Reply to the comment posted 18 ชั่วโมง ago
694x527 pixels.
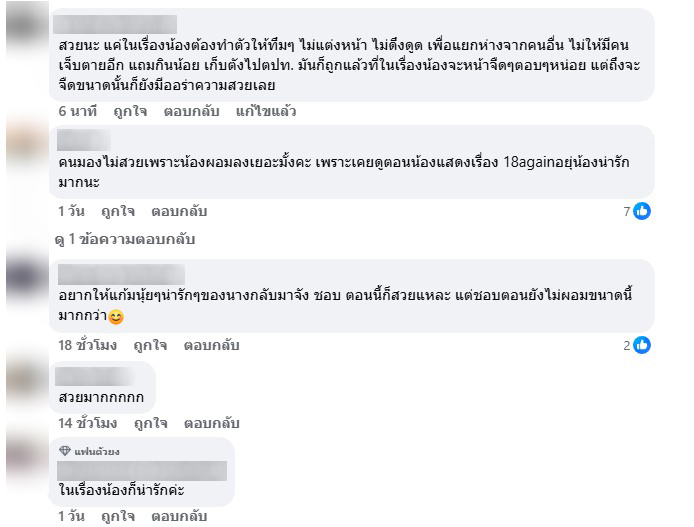[212, 345]
